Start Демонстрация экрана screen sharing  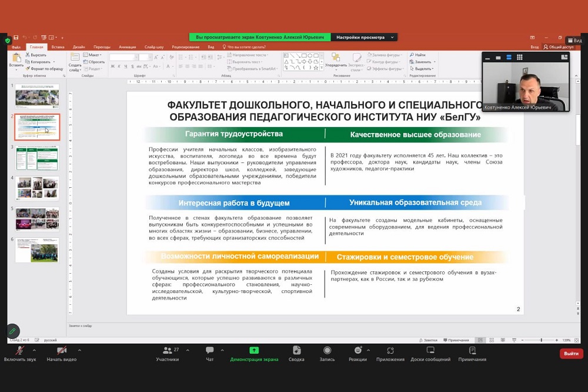point(254,354)
